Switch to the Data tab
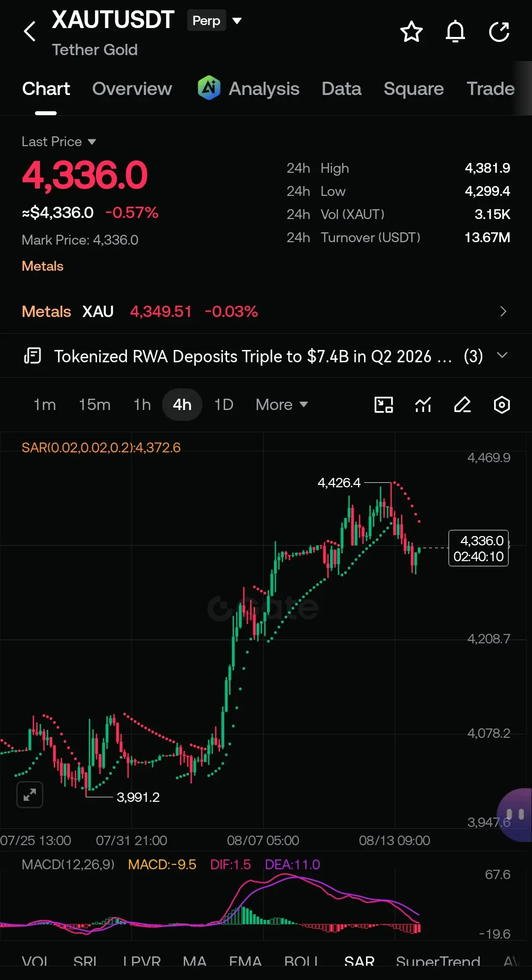This screenshot has width=532, height=980. (x=341, y=89)
